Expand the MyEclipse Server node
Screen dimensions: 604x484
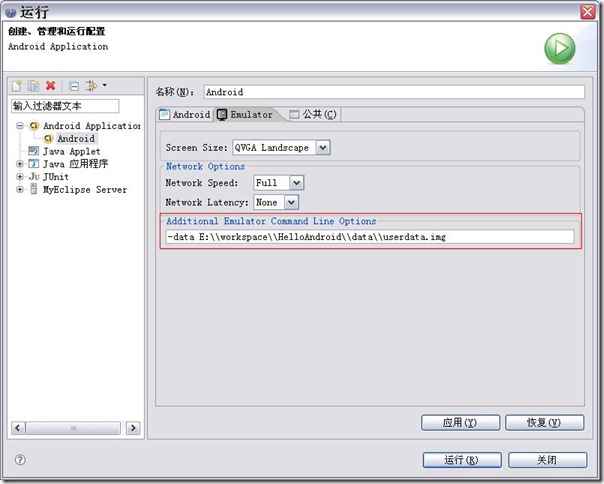(x=20, y=189)
